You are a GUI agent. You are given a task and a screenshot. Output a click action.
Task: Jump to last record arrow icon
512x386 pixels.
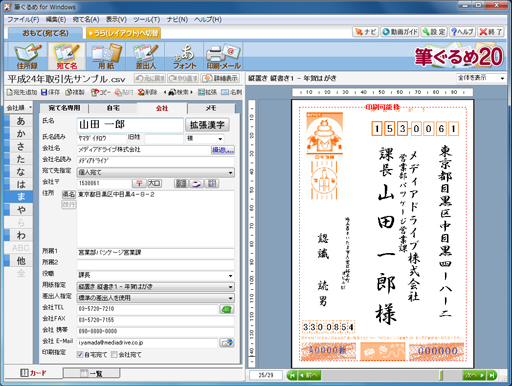(491, 375)
